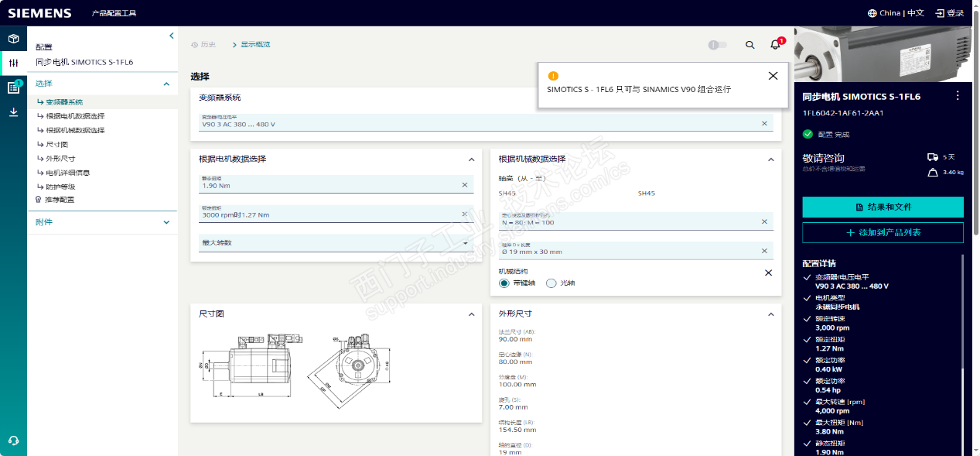Click the search magnifier icon
980x456 pixels.
[x=750, y=45]
